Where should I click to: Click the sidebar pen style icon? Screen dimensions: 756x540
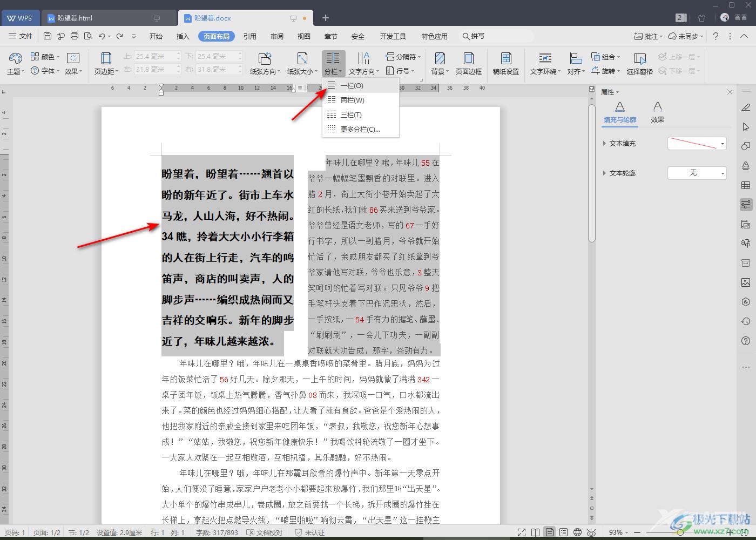746,107
